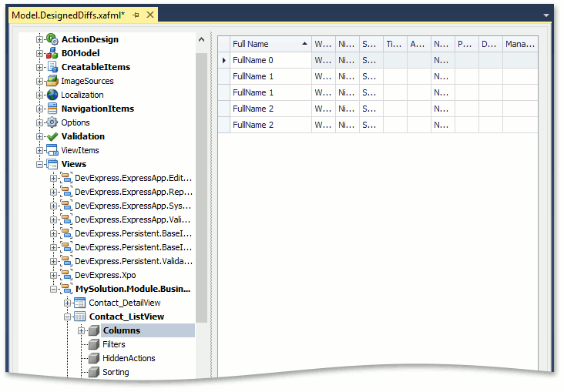Collapse the Views node
Image resolution: width=564 pixels, height=392 pixels.
click(39, 164)
